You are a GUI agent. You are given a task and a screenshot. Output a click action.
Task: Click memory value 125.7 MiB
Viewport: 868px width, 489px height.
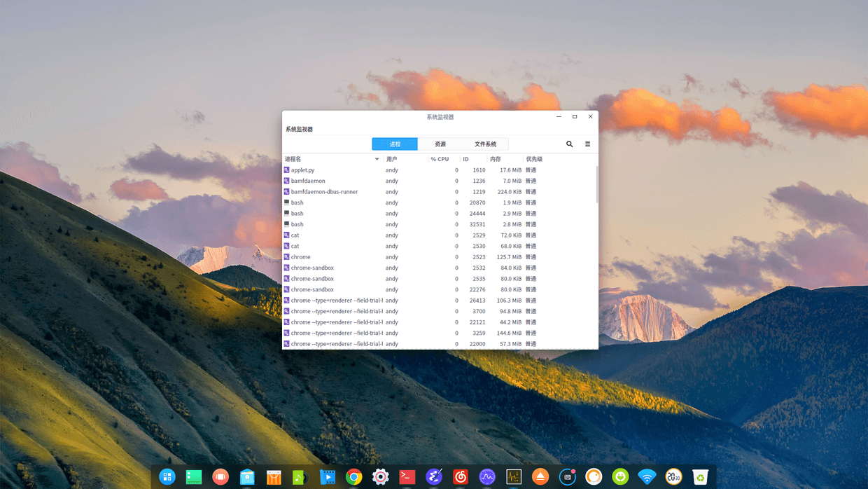pos(509,257)
